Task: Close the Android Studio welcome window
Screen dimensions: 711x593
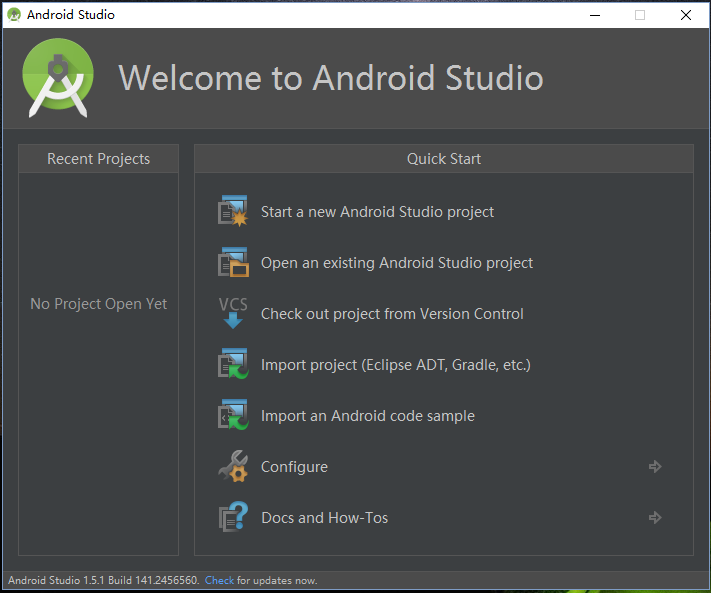Action: click(686, 15)
